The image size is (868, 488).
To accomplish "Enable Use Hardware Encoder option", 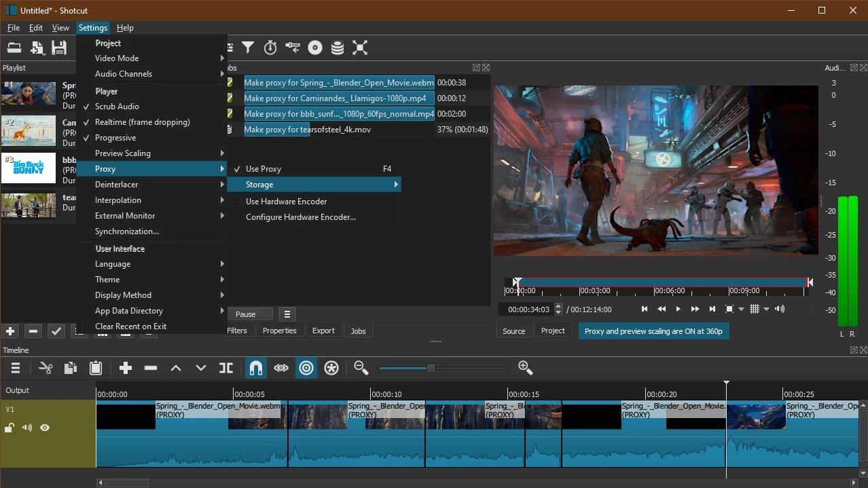I will (313, 202).
